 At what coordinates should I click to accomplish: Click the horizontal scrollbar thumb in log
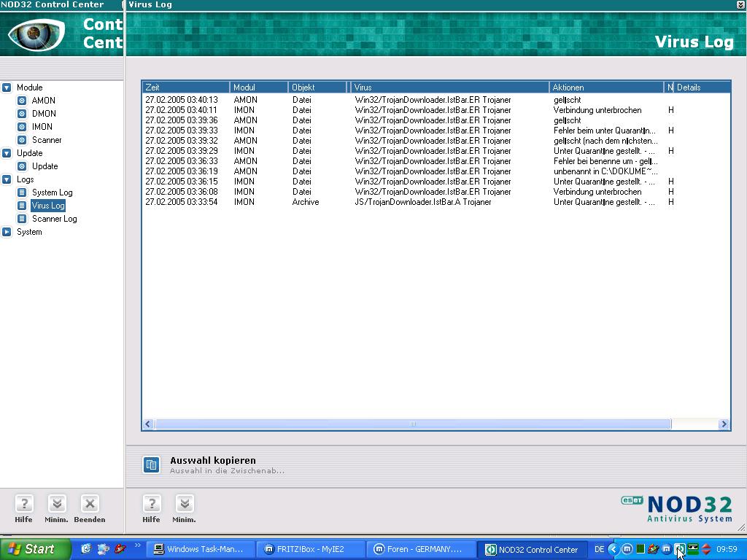(x=413, y=424)
